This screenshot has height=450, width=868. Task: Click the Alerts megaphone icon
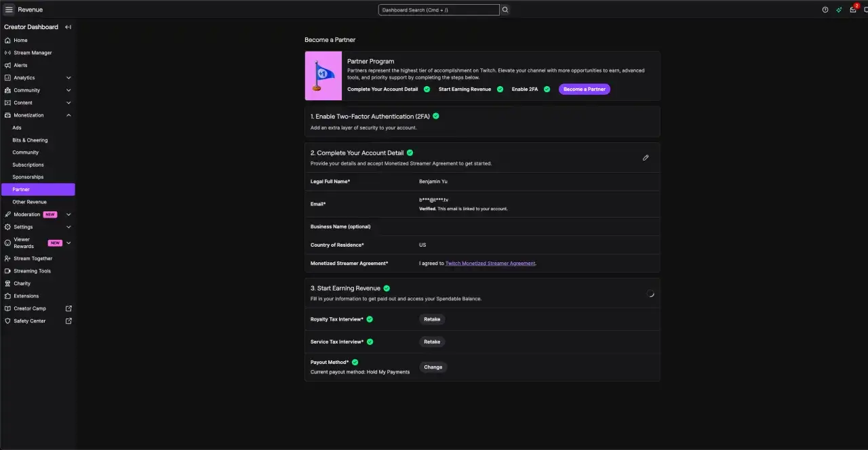pyautogui.click(x=7, y=65)
